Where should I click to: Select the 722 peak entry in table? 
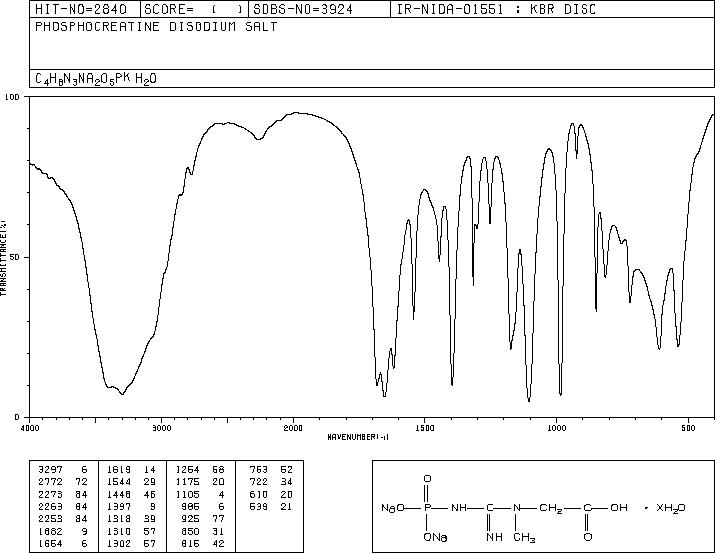[x=271, y=482]
